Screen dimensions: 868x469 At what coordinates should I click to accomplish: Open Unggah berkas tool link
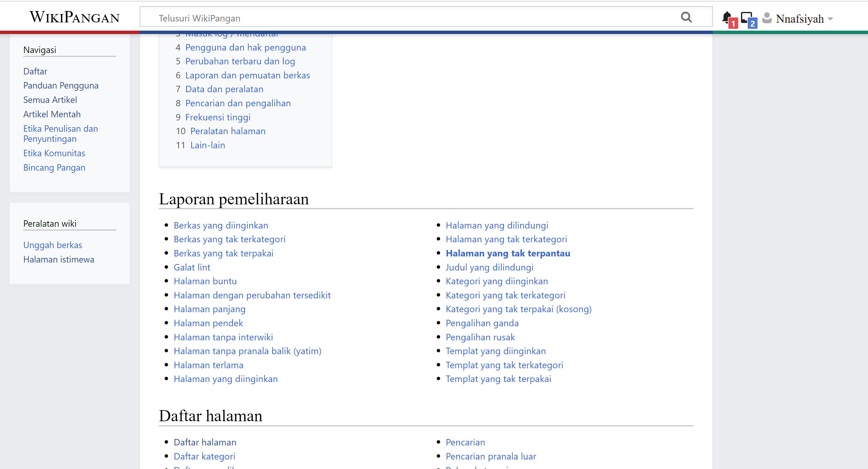coord(53,245)
